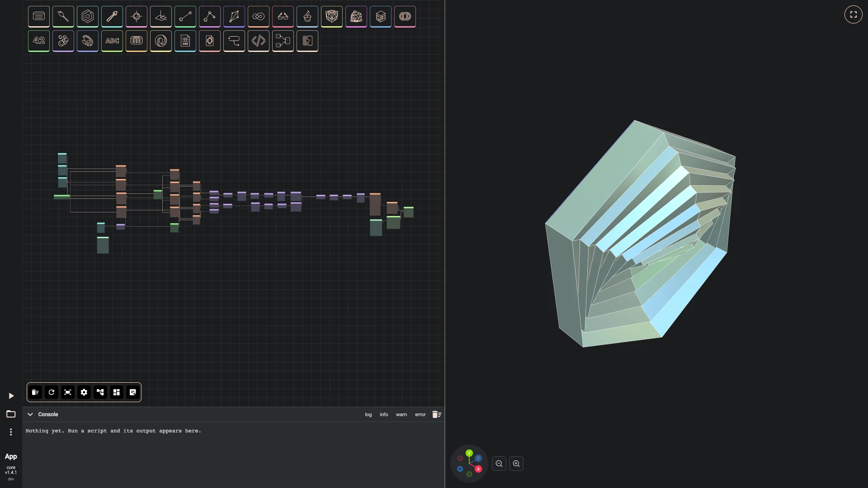This screenshot has width=868, height=488.
Task: Toggle the error filter in Console
Action: 420,414
